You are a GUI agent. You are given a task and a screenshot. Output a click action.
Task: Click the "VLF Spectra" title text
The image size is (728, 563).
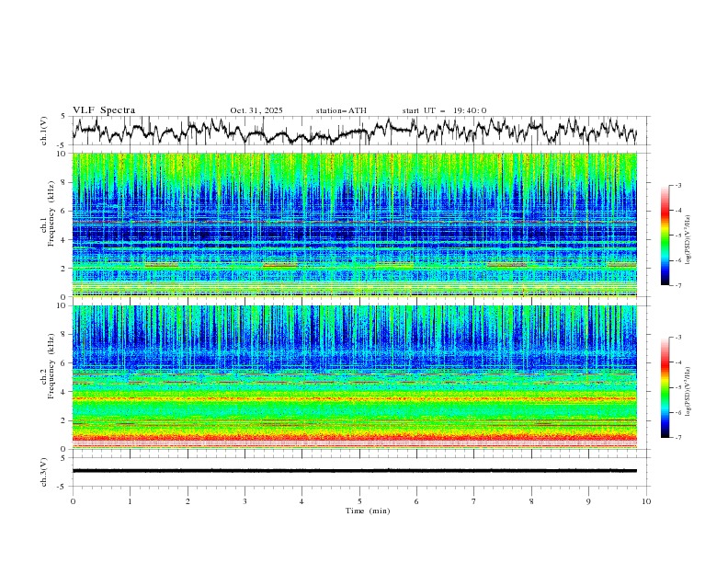[104, 110]
